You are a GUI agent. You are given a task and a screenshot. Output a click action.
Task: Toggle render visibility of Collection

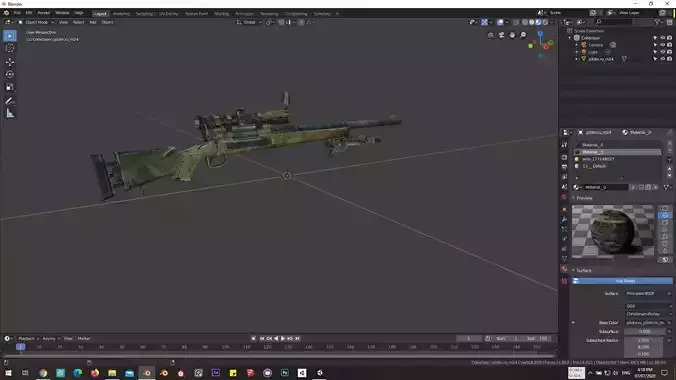click(x=670, y=38)
